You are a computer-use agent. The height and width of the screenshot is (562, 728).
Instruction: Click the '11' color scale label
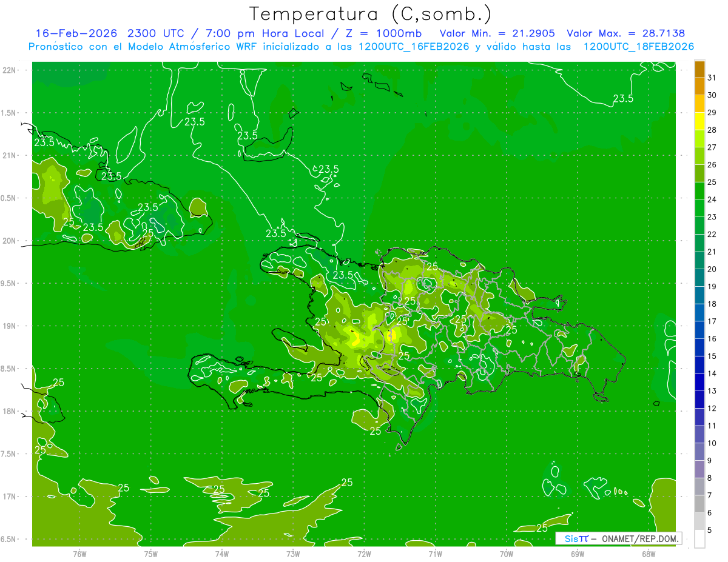click(x=712, y=426)
